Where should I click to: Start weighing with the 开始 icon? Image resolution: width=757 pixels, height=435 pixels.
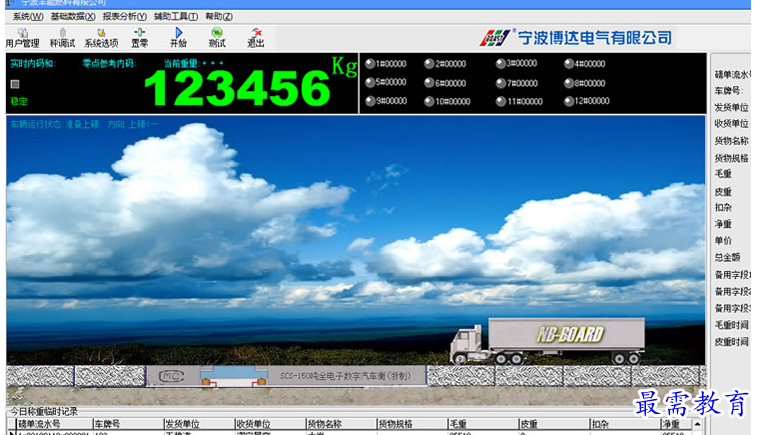[178, 38]
